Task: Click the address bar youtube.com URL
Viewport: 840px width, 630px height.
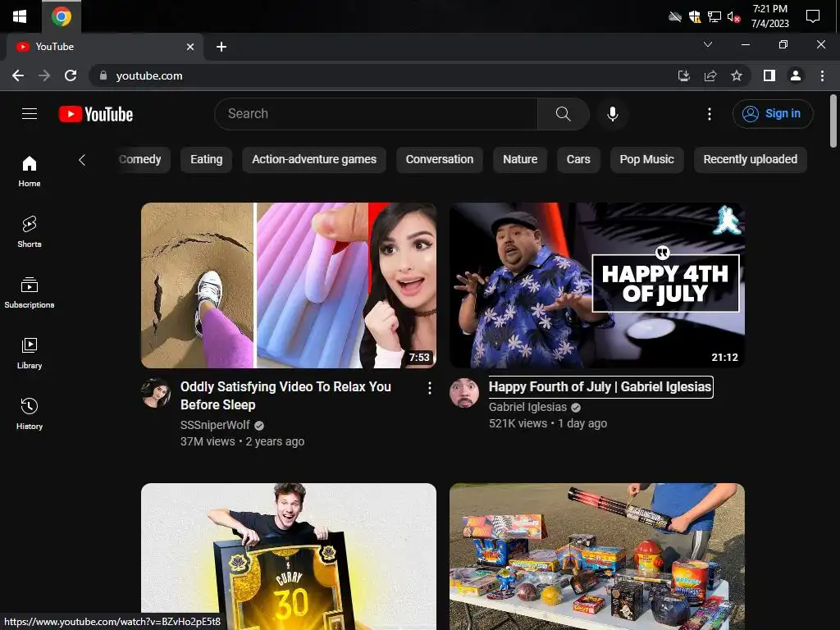Action: (x=149, y=75)
